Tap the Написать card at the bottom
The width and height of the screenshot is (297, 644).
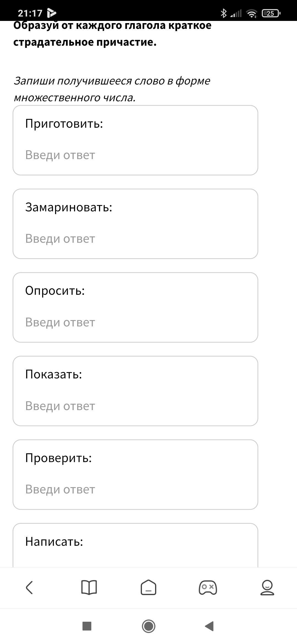point(135,545)
